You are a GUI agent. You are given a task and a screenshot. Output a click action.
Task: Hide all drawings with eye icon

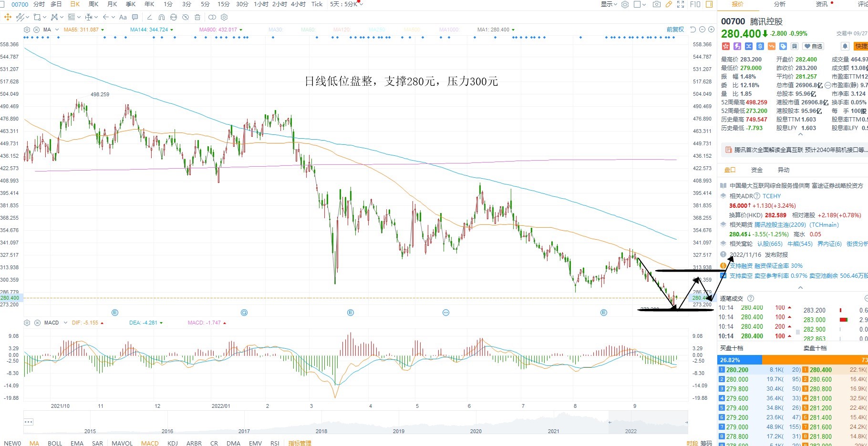tap(186, 17)
